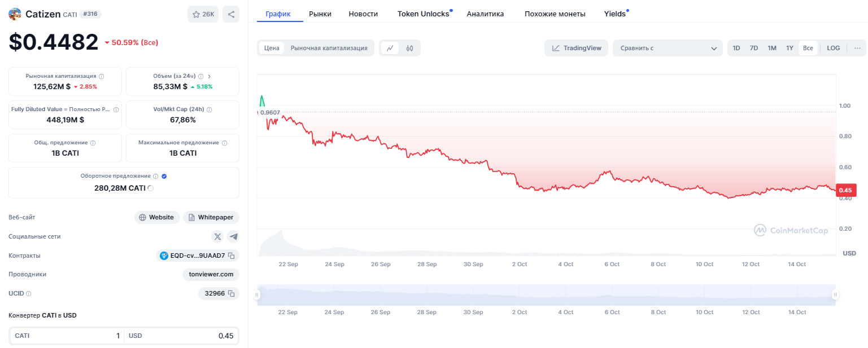Click the 125,62M $ market cap value
The width and height of the screenshot is (868, 348).
52,87
